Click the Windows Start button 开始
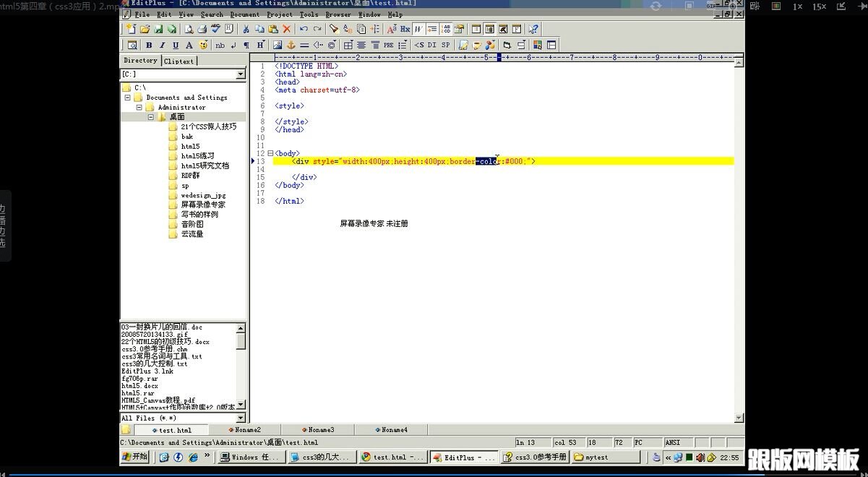The height and width of the screenshot is (477, 868). tap(135, 457)
